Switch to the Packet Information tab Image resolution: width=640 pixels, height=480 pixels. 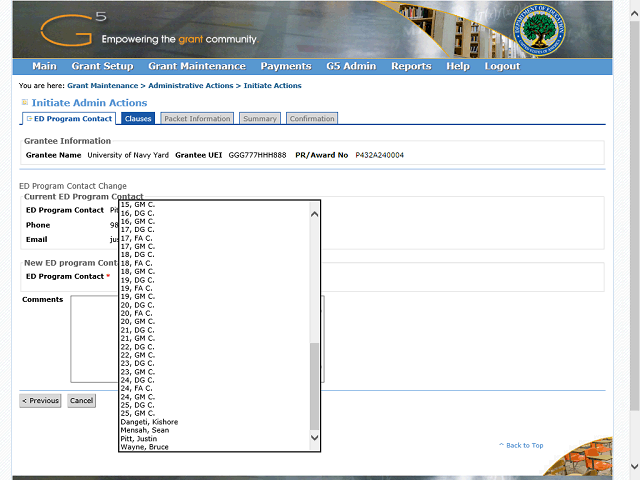[x=197, y=119]
